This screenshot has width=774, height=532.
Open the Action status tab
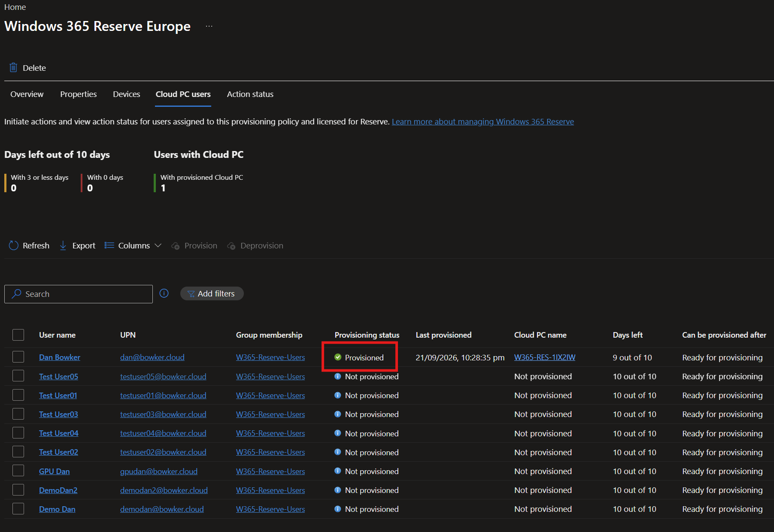(250, 94)
